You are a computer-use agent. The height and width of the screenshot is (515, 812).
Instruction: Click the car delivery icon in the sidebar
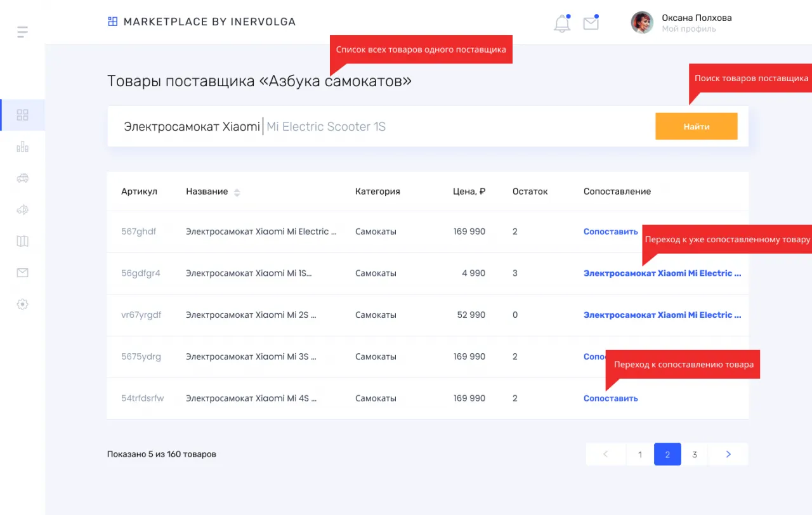pos(22,178)
